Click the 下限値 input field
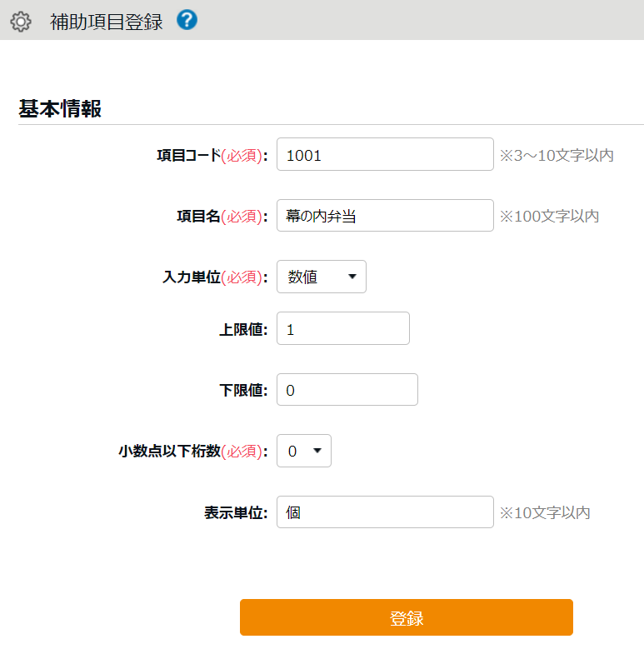 coord(347,390)
